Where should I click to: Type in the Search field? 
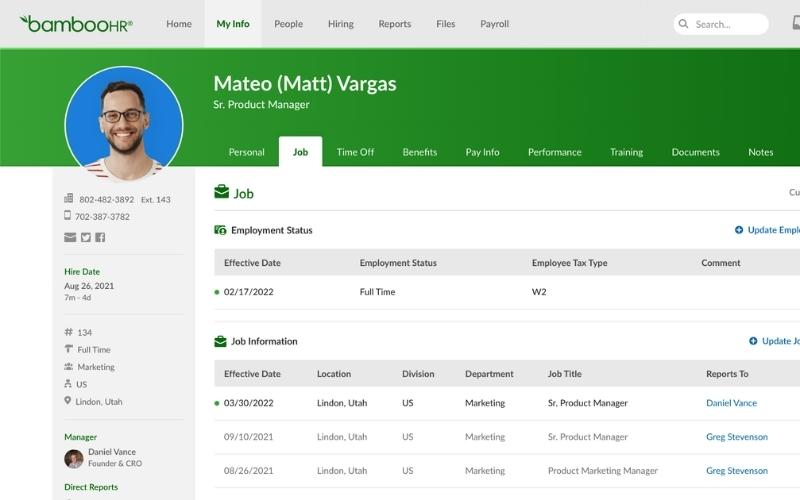pos(728,24)
